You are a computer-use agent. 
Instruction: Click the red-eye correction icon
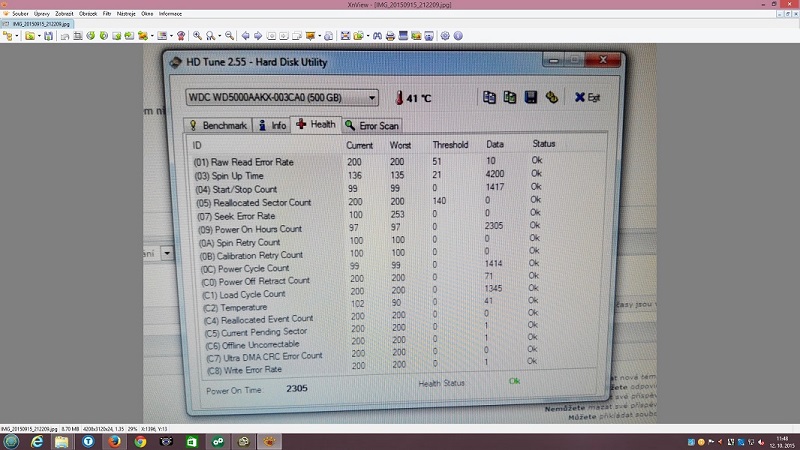181,36
